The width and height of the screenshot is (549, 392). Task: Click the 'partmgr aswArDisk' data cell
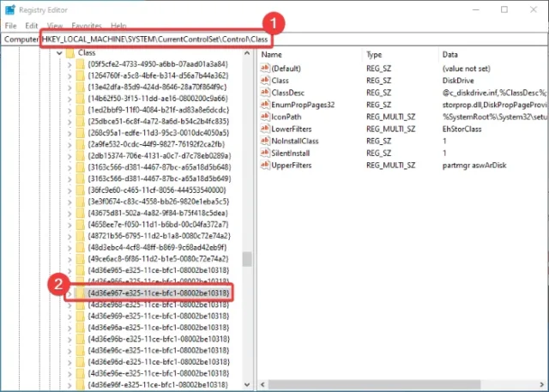(x=474, y=166)
